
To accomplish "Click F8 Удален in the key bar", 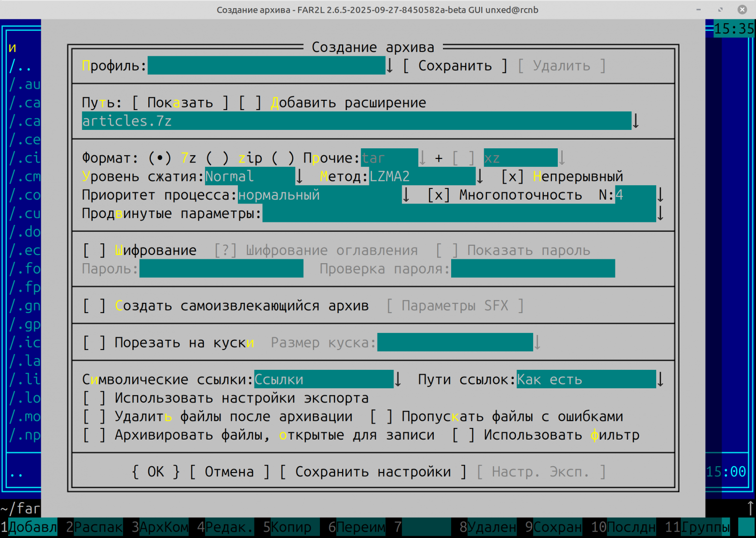I will coord(488,527).
